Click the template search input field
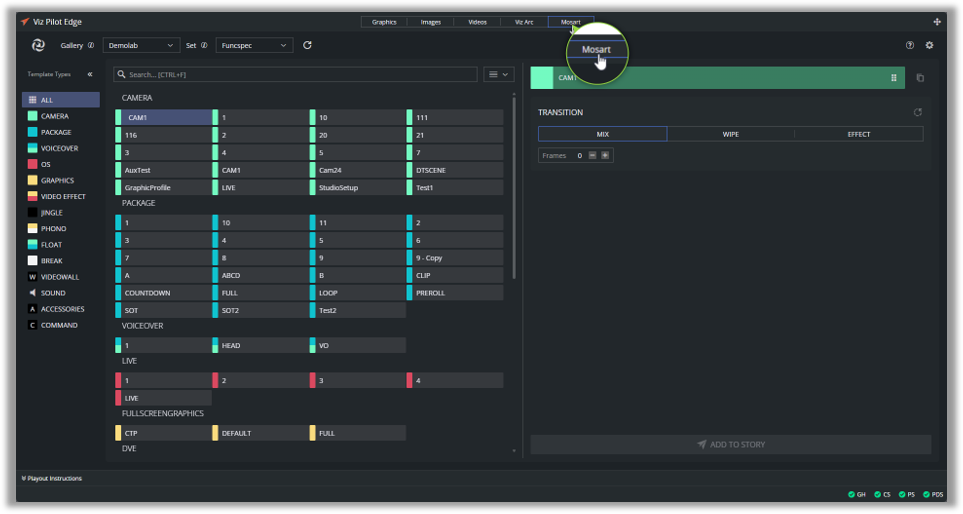 coord(295,75)
